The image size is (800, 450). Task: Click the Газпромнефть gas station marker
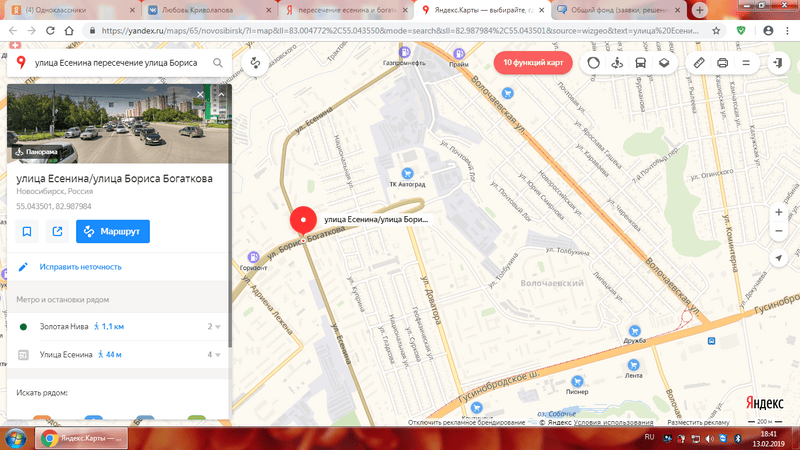pos(405,52)
